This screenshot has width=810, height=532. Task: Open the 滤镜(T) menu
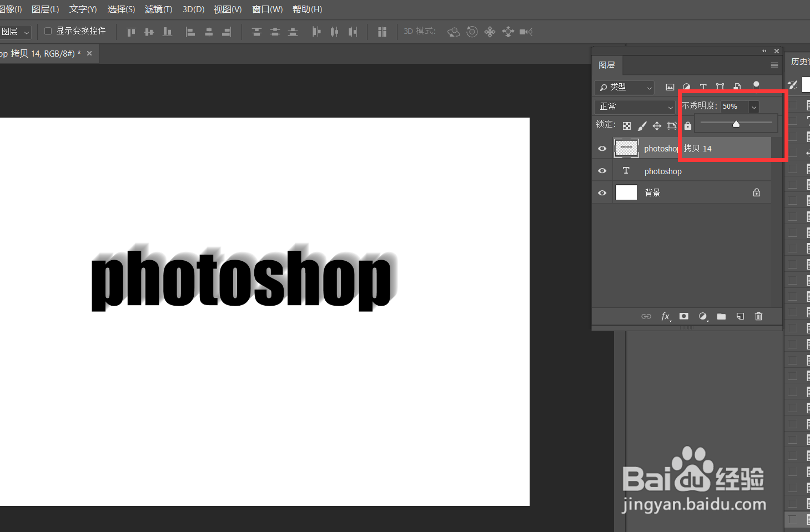point(159,9)
